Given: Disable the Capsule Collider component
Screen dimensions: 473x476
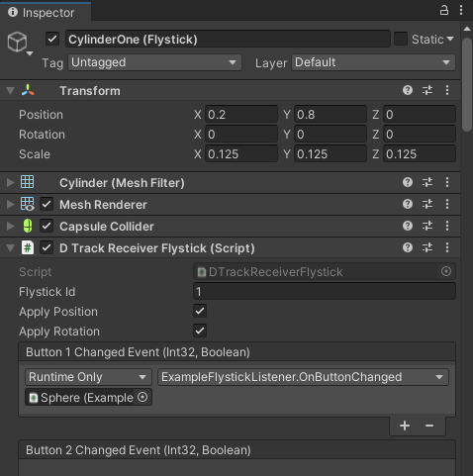Looking at the screenshot, I should click(x=47, y=226).
